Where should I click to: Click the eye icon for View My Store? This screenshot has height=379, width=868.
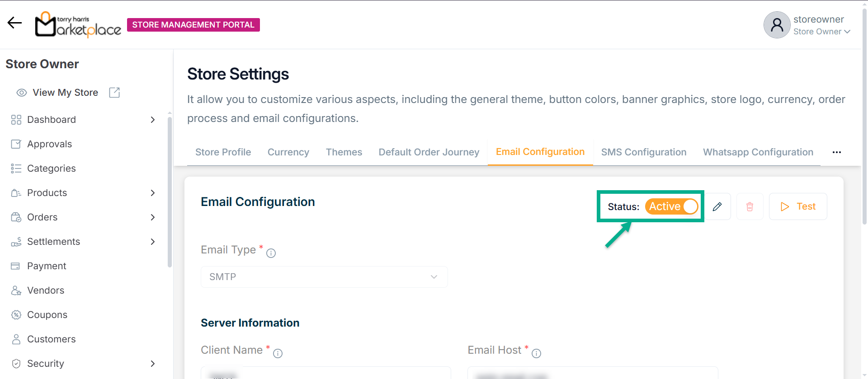click(x=21, y=93)
